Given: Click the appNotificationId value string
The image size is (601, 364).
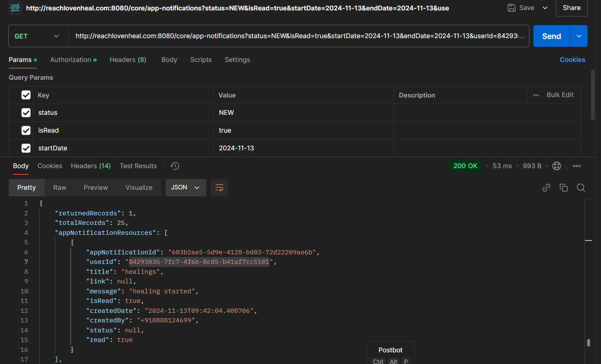Looking at the screenshot, I should [242, 252].
